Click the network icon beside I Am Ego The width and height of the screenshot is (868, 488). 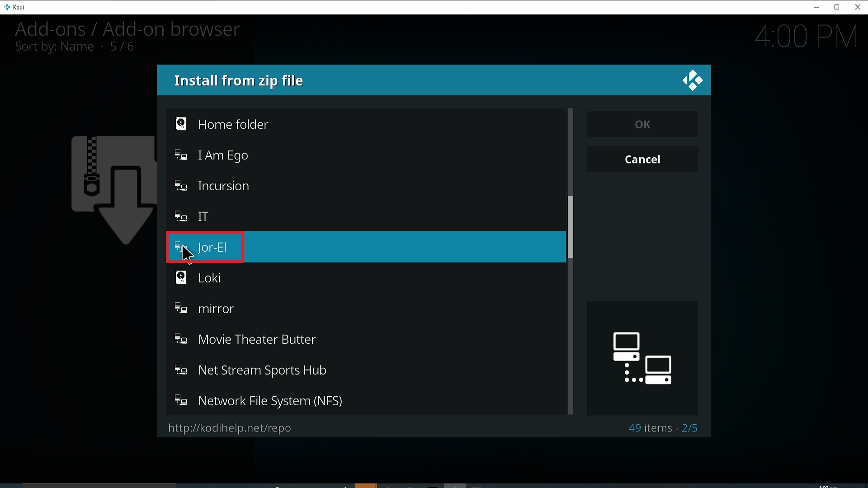(181, 155)
